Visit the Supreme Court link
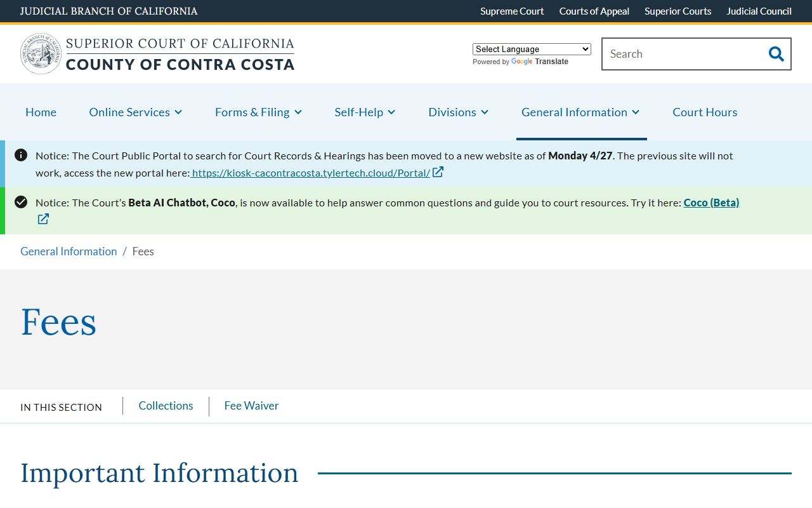This screenshot has height=508, width=812. [512, 11]
